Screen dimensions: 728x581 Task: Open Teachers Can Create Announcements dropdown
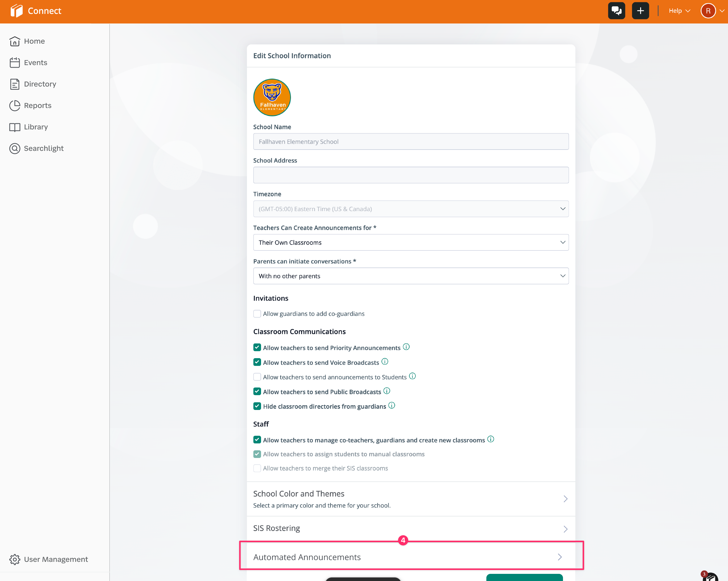(x=410, y=242)
